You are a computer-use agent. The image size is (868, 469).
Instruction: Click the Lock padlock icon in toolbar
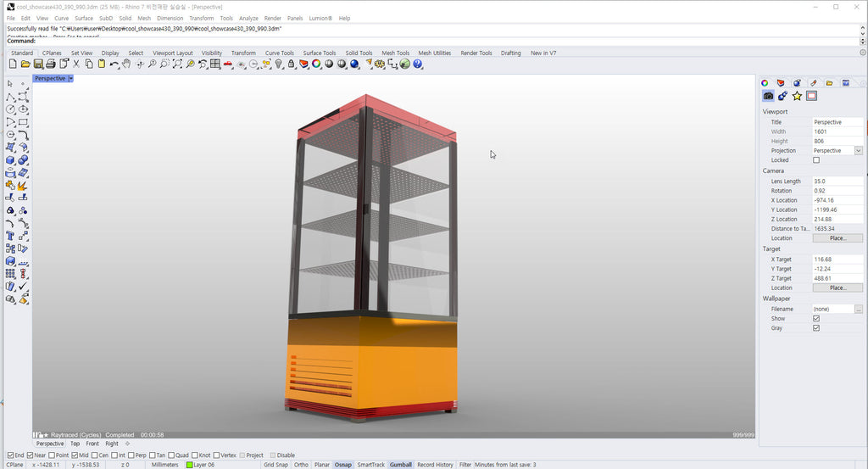tap(291, 64)
